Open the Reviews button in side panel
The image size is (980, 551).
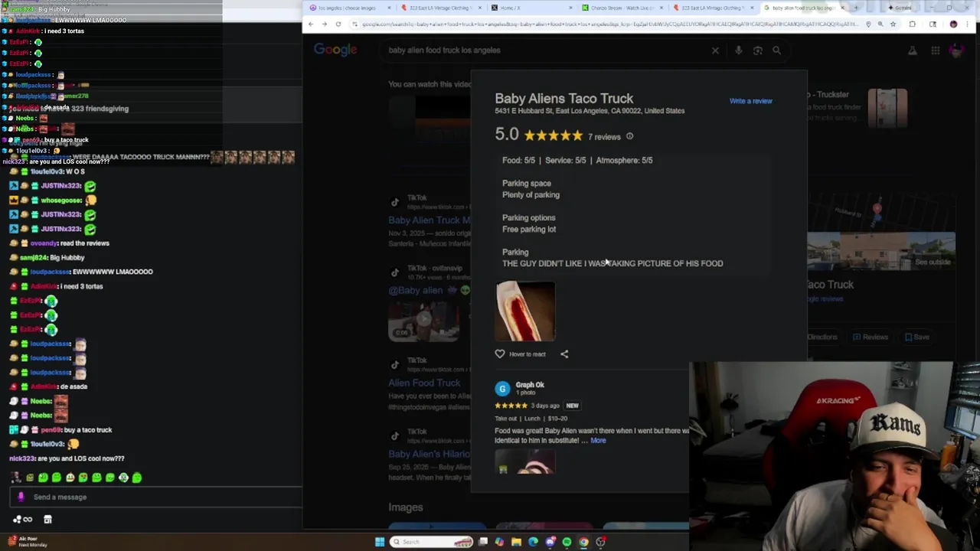coord(871,337)
